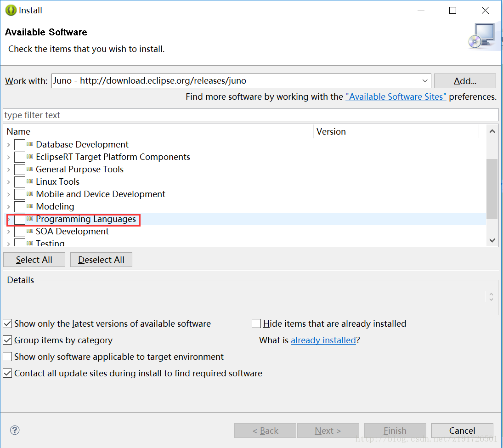Click the type filter text field

[x=251, y=115]
